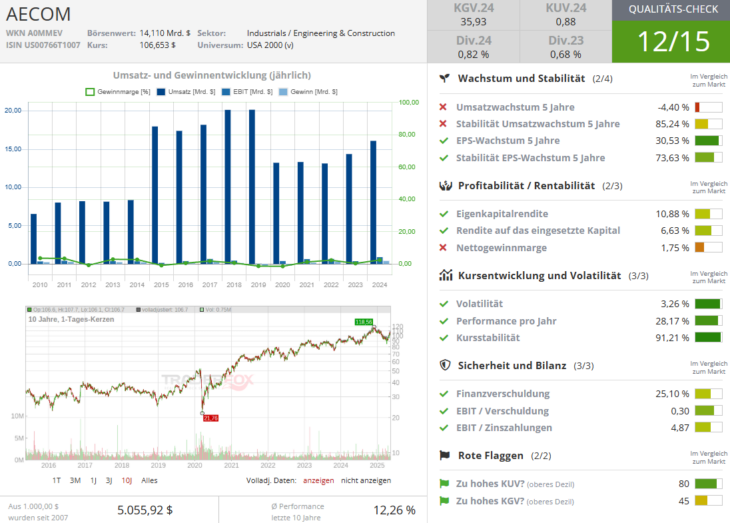
Task: Click the green check next to EBIT / Verschuldung
Action: pos(444,411)
